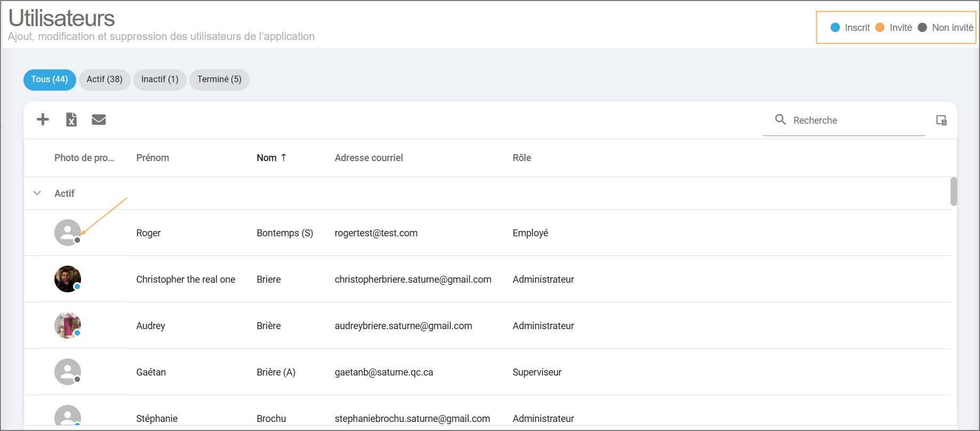Open Christopher Briere's profile photo
Viewport: 980px width, 431px height.
[x=68, y=279]
